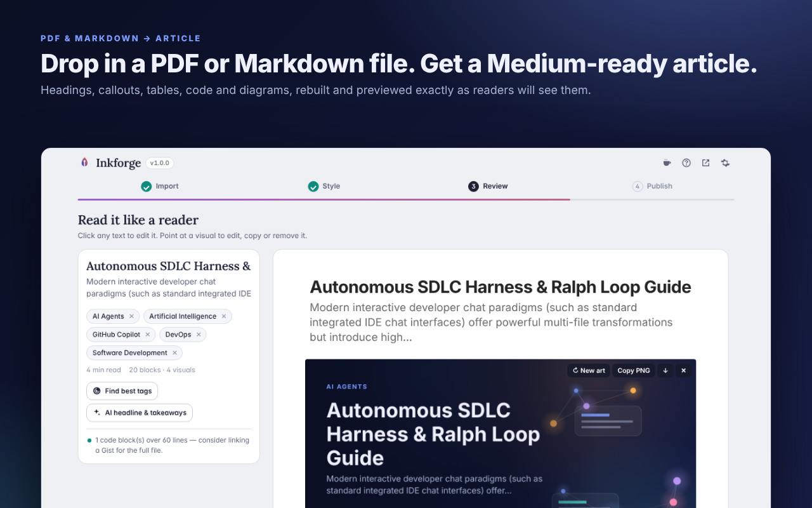Click the 'AI AGENTS' label on cover art

pyautogui.click(x=347, y=387)
